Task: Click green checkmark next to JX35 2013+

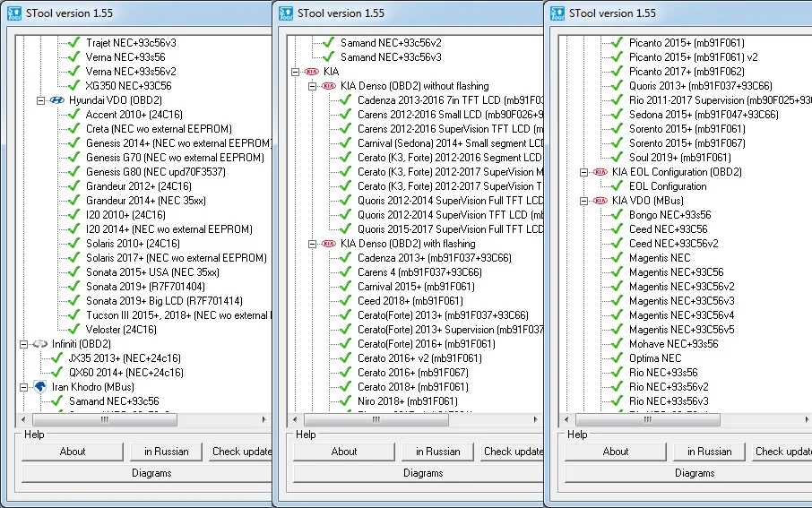Action: 57,357
